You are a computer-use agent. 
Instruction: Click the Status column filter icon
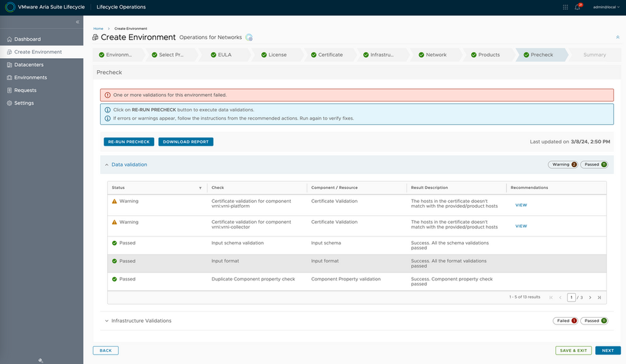click(200, 188)
